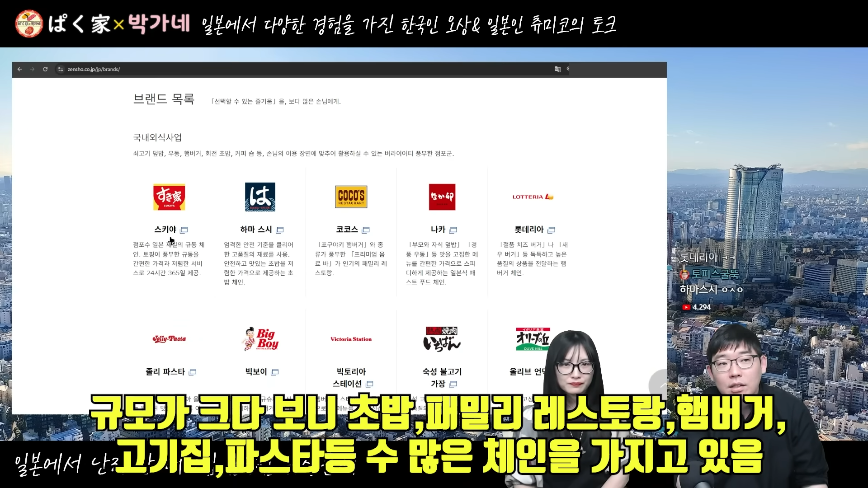
Task: Click the Hama Sushi blue logo
Action: tap(260, 197)
